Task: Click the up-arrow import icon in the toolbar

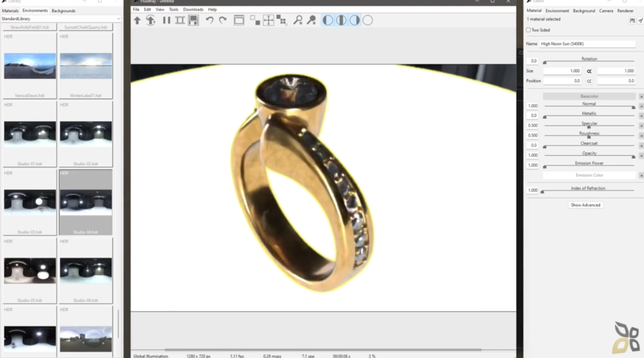Action: pyautogui.click(x=137, y=20)
